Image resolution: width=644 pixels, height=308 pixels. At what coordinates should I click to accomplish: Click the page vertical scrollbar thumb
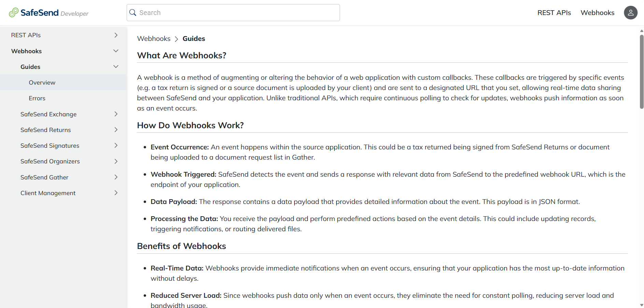[642, 72]
